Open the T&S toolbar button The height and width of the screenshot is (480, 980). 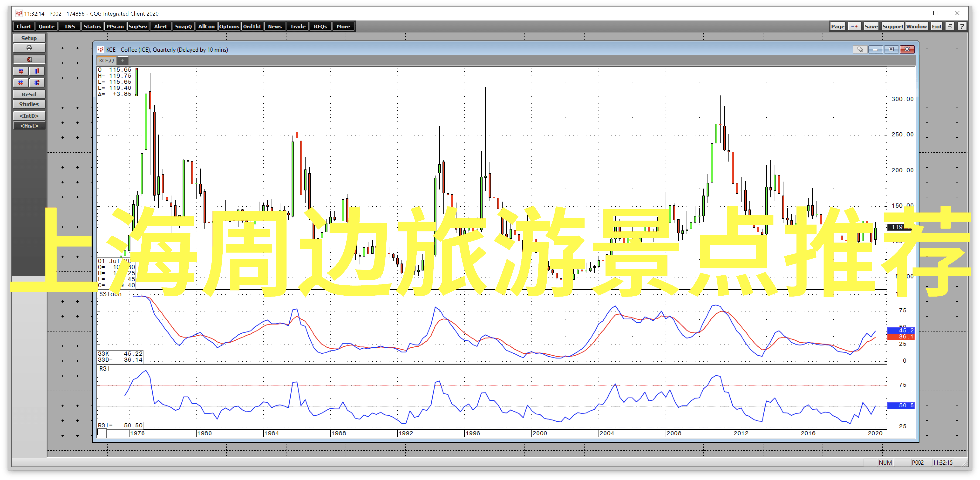[70, 26]
